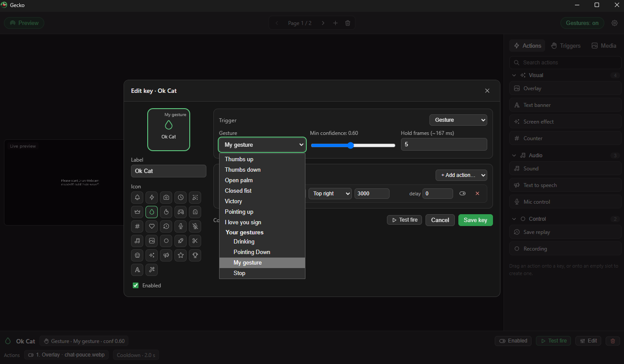Choose the flame icon
The image size is (624, 364).
[166, 212]
